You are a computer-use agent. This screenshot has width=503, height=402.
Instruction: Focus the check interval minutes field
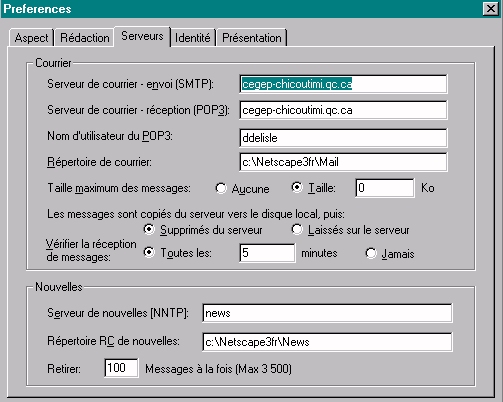[x=267, y=253]
